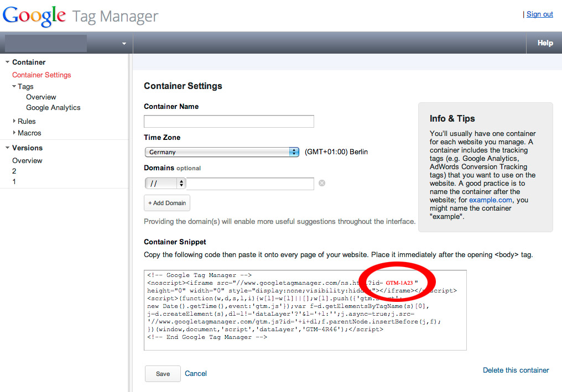Open Macros in the sidebar
Image resolution: width=562 pixels, height=392 pixels.
point(29,133)
